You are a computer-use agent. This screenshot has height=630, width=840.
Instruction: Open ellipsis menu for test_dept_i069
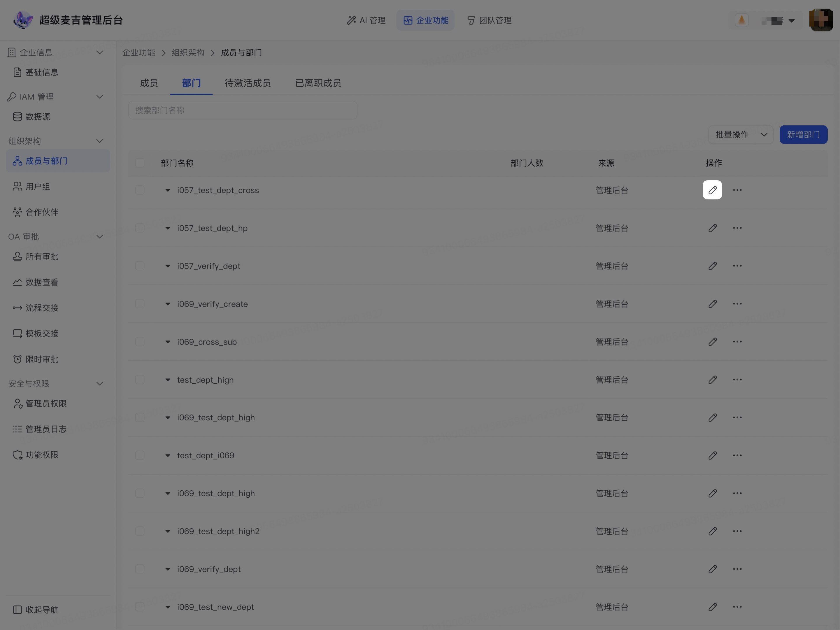737,455
